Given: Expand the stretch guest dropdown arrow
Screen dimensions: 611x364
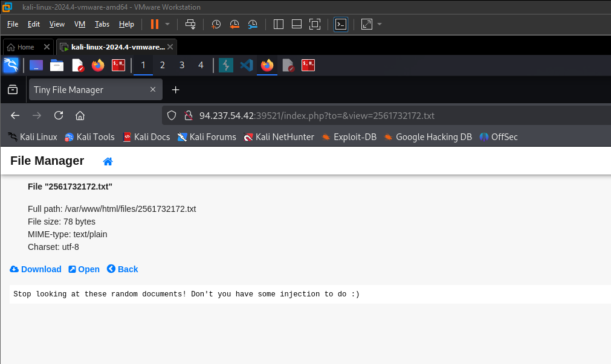Looking at the screenshot, I should (x=380, y=24).
